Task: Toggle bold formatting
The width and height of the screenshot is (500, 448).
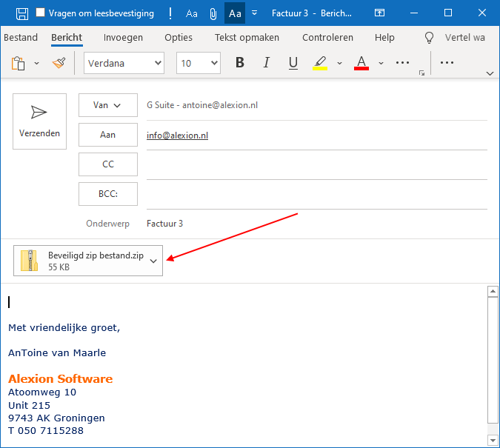Action: [x=240, y=62]
